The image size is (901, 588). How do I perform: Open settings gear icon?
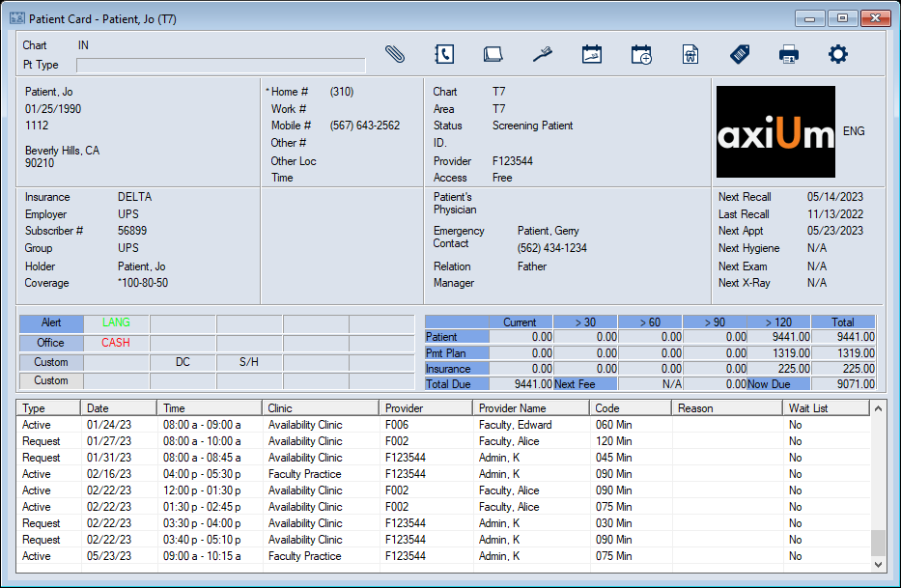tap(838, 54)
